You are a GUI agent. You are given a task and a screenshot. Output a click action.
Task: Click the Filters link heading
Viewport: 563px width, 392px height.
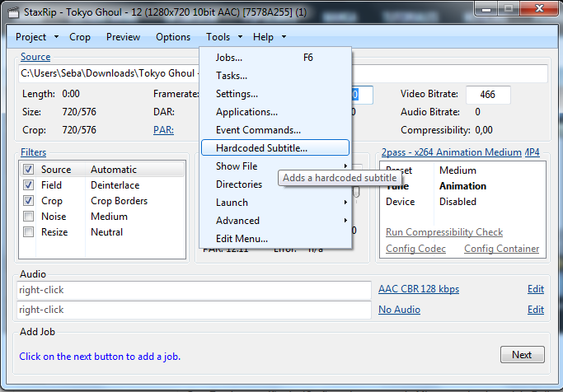34,152
